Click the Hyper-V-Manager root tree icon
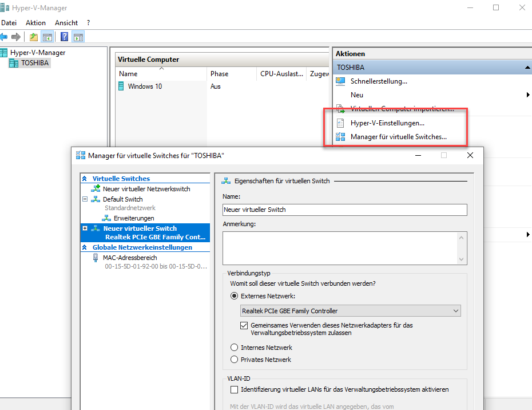This screenshot has width=532, height=410. (4, 52)
